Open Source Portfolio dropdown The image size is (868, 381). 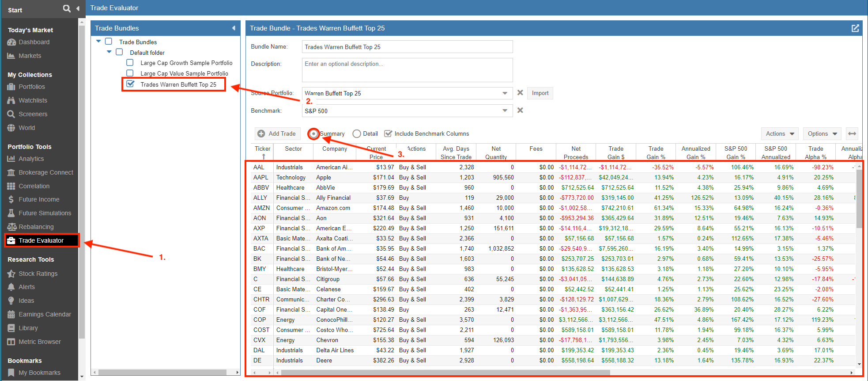[x=505, y=93]
